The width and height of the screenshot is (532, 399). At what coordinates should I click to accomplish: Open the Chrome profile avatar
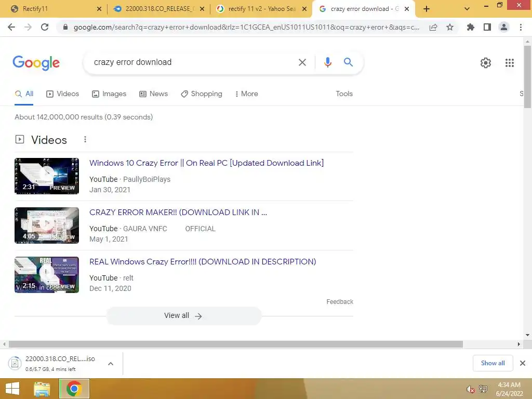[504, 27]
